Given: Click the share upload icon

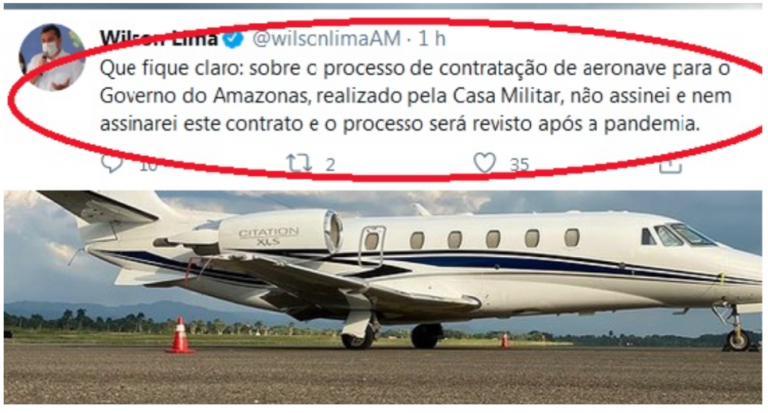Looking at the screenshot, I should coord(670,165).
